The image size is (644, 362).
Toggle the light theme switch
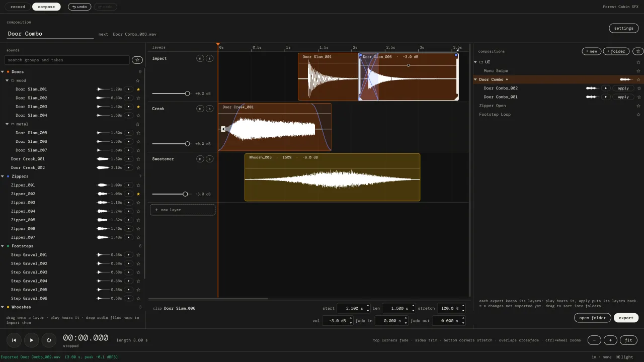pyautogui.click(x=625, y=357)
